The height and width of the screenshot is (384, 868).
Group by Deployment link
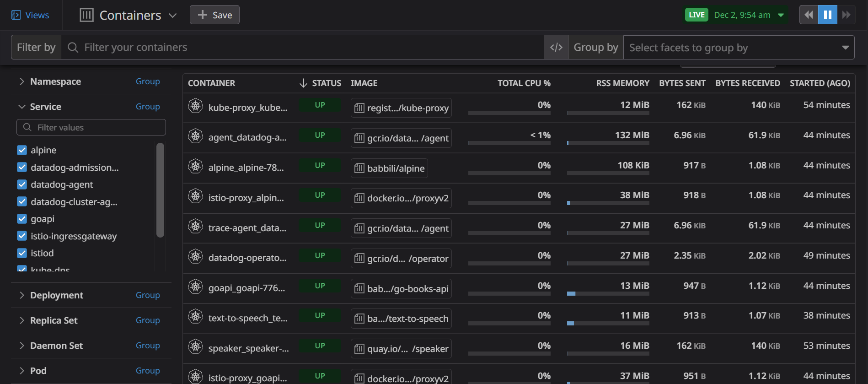148,295
